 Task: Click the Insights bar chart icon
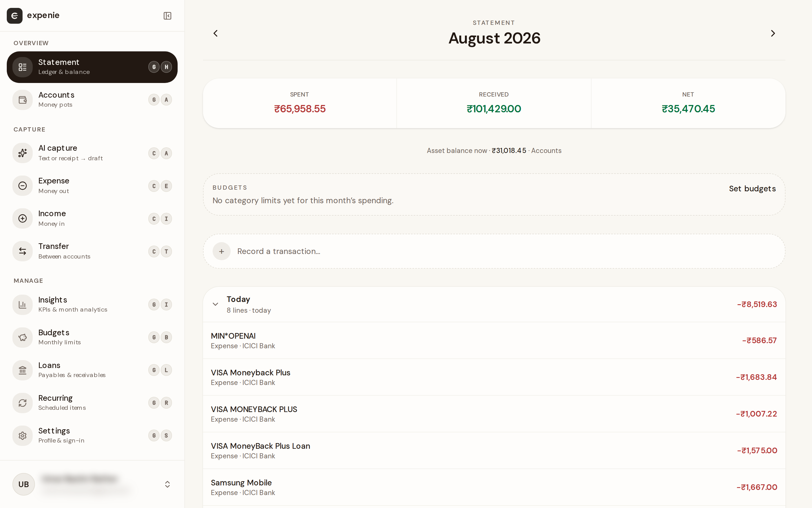23,305
